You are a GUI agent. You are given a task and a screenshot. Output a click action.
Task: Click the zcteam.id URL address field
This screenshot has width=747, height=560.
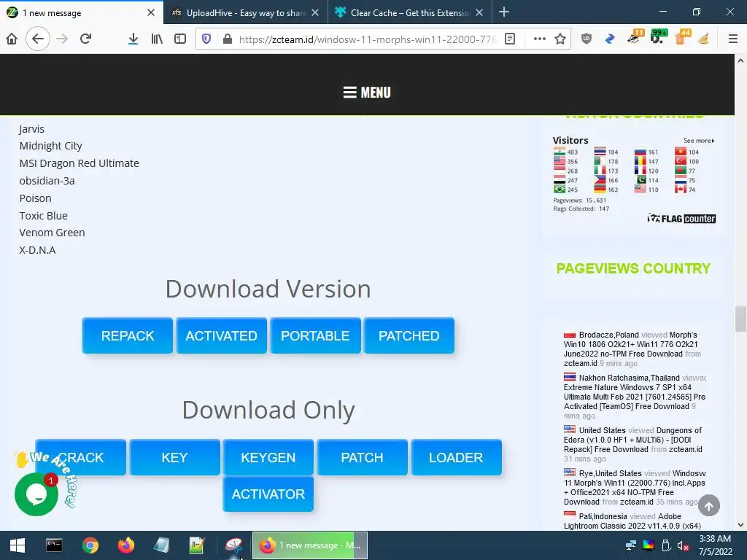point(367,39)
